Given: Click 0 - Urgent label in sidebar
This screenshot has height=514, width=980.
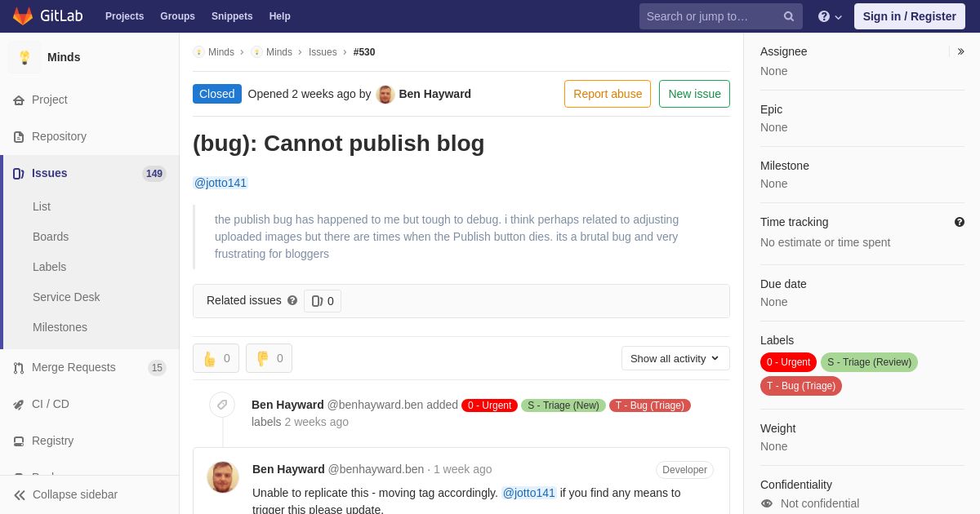Looking at the screenshot, I should point(788,362).
